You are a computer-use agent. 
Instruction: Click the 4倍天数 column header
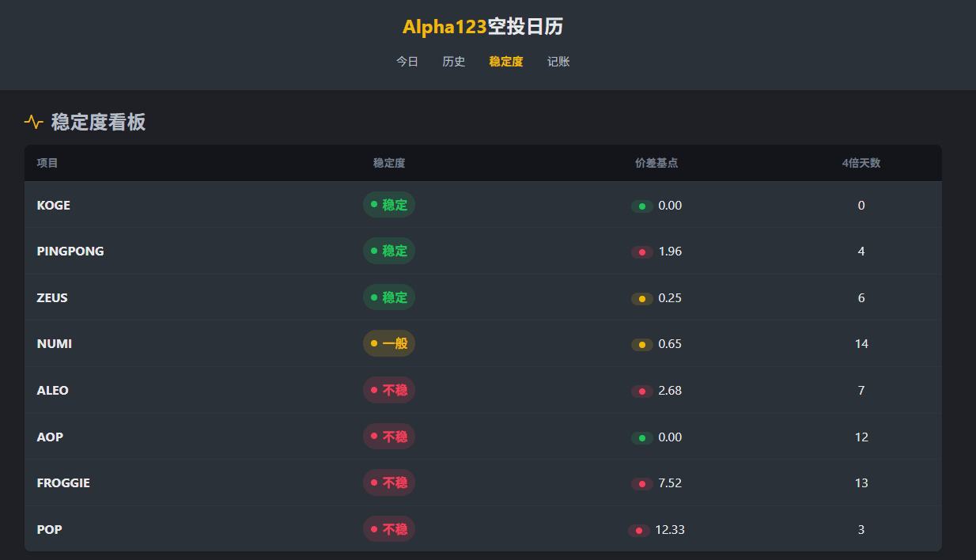point(861,163)
